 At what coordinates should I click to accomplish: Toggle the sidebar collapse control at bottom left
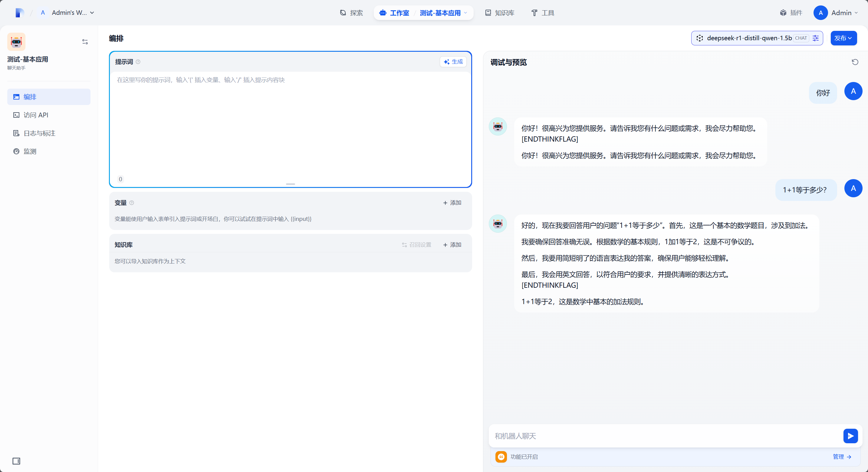(x=16, y=461)
